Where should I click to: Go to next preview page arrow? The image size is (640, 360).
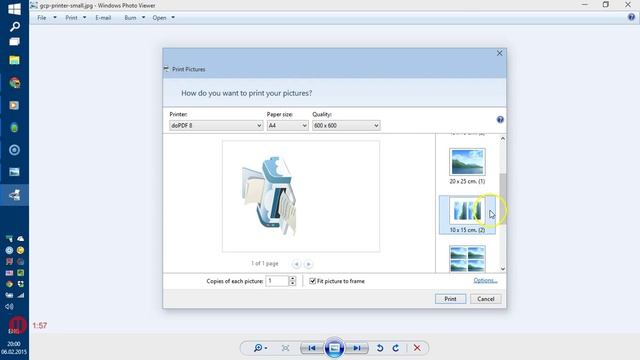point(309,264)
